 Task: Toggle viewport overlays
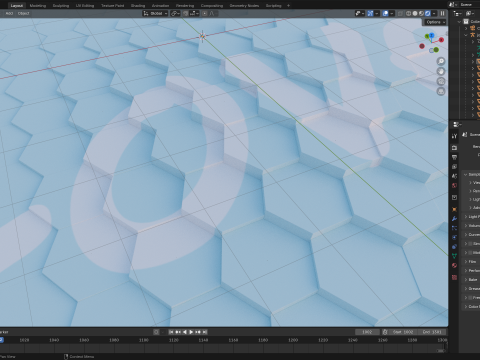click(385, 13)
